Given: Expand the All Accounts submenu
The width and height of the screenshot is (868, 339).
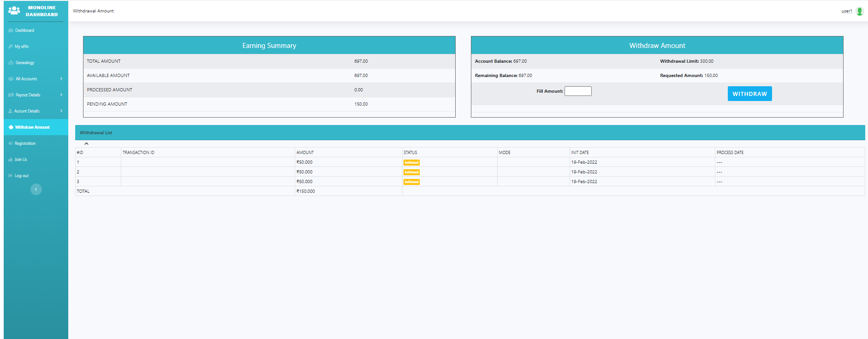Looking at the screenshot, I should click(61, 79).
